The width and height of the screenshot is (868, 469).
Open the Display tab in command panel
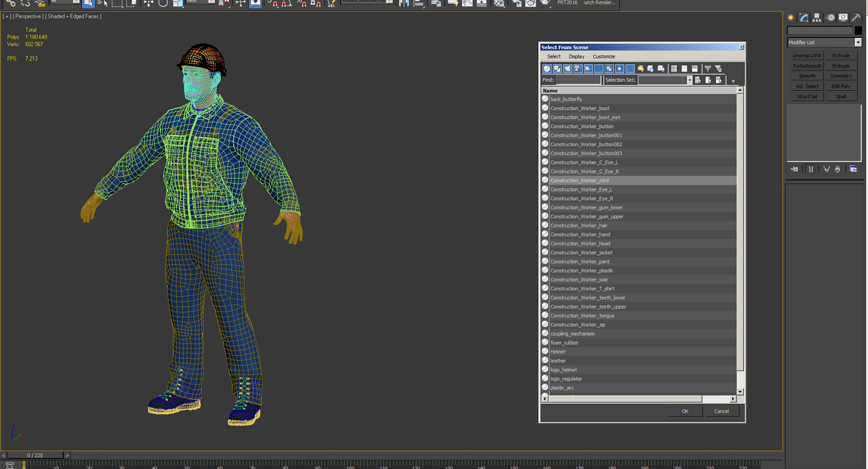843,18
